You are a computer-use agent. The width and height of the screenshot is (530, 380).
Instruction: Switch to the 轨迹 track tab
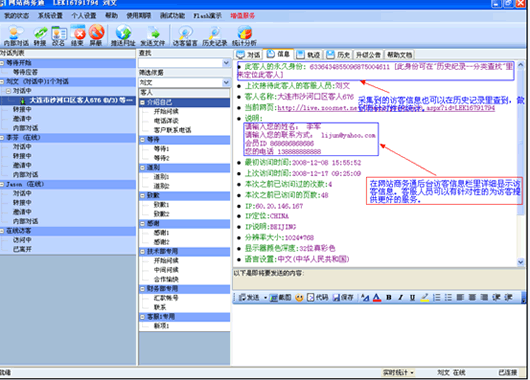[x=310, y=55]
